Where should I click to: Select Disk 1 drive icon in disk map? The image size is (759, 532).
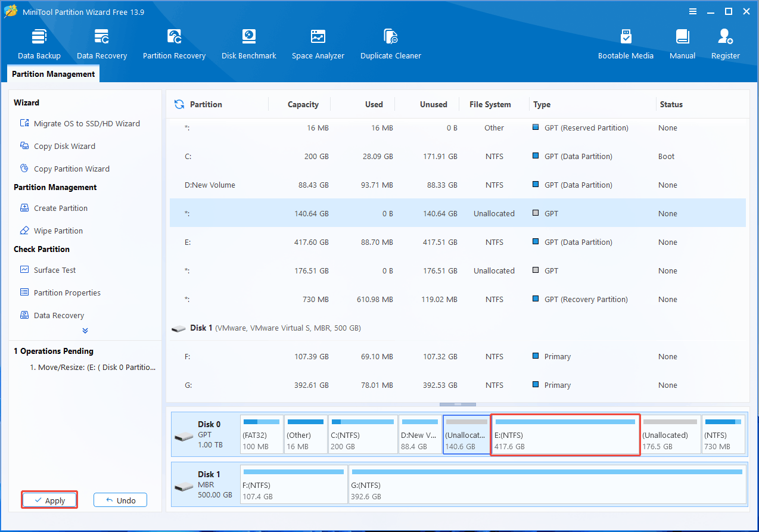point(183,487)
